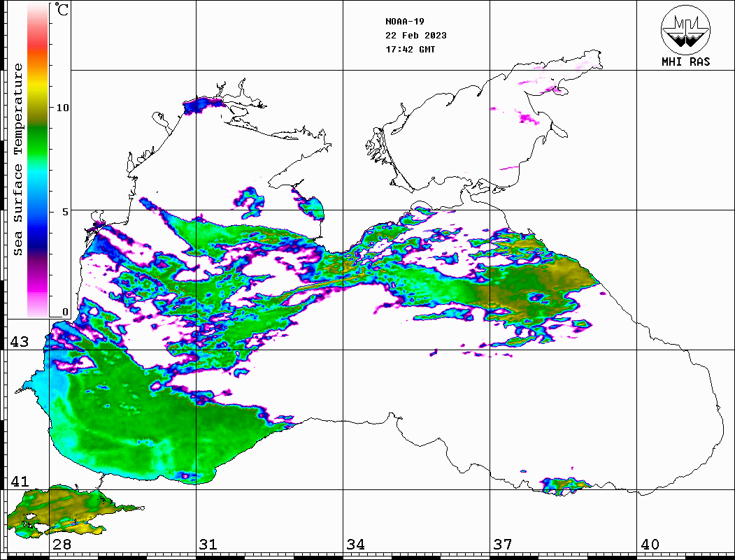Click longitude label '40'
The height and width of the screenshot is (560, 735).
coord(650,545)
